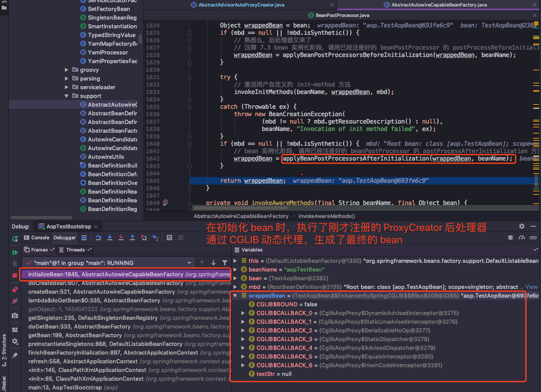This screenshot has height=392, width=541.
Task: Resume program with green play icon
Action: [x=15, y=252]
